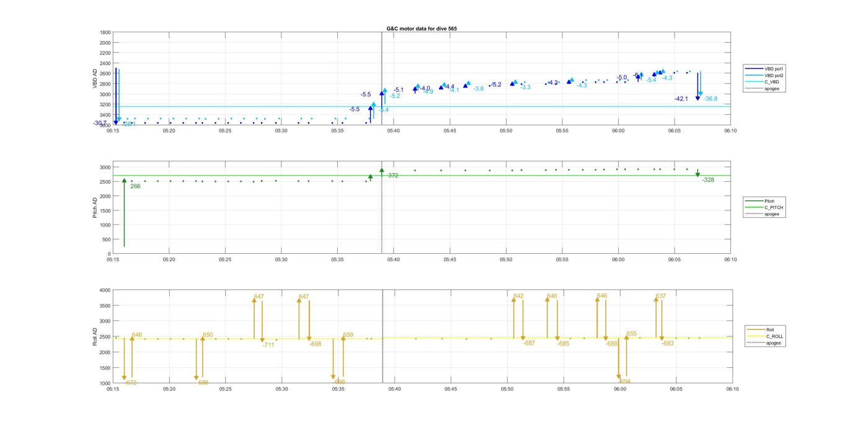Viewport: 868px width, 430px height.
Task: Click the '2800' tick on the VBD axis
Action: click(105, 84)
